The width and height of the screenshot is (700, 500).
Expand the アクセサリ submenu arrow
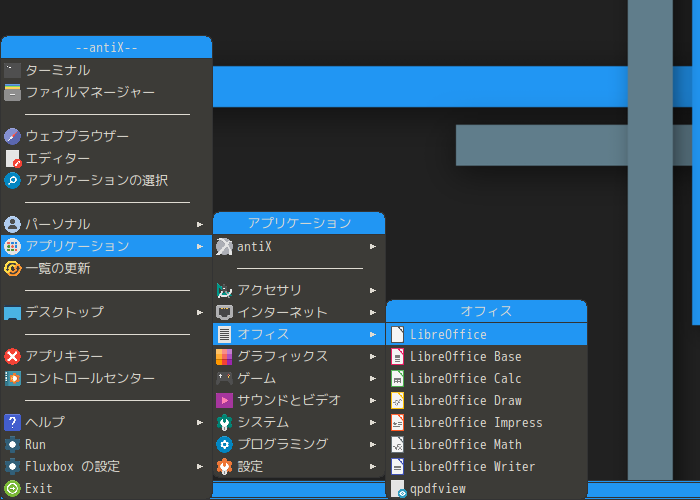click(373, 291)
